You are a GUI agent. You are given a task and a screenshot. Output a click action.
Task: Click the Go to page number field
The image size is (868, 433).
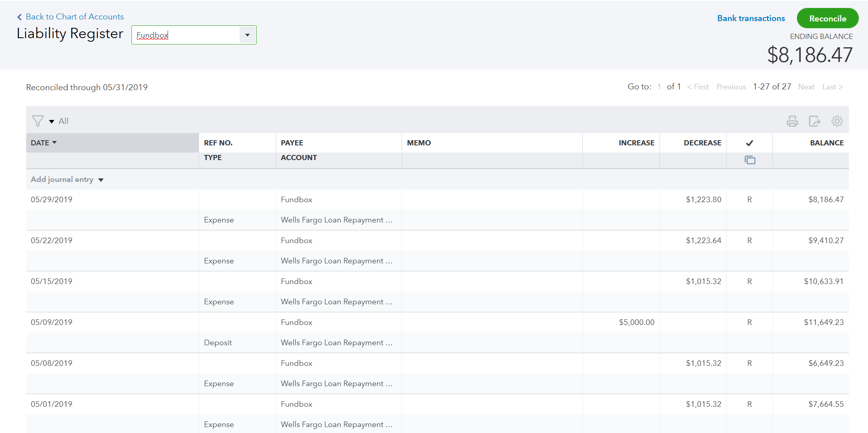click(x=659, y=87)
